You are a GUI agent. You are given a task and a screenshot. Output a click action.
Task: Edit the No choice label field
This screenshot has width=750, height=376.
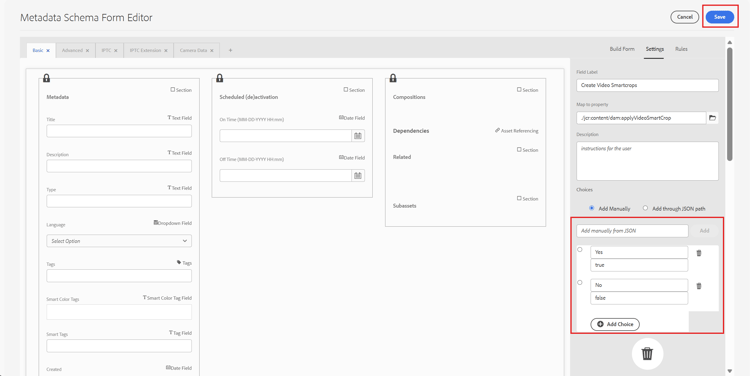[x=639, y=285]
